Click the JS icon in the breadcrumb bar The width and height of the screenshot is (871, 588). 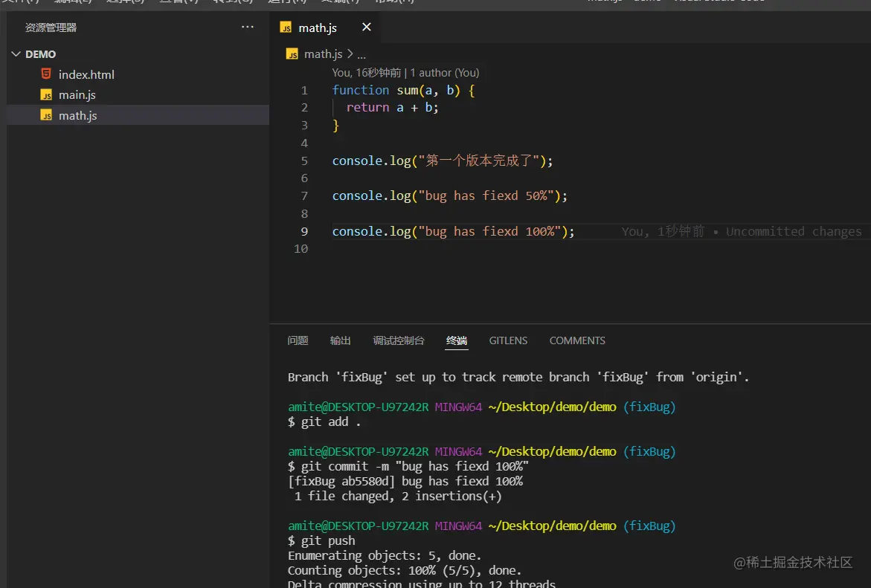point(292,54)
